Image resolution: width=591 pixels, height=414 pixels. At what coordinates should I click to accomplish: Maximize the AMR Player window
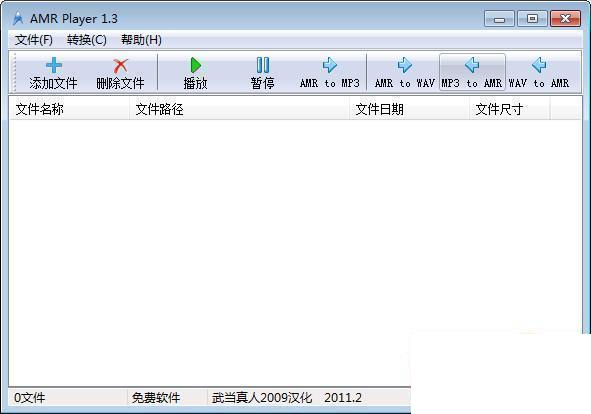(x=532, y=18)
